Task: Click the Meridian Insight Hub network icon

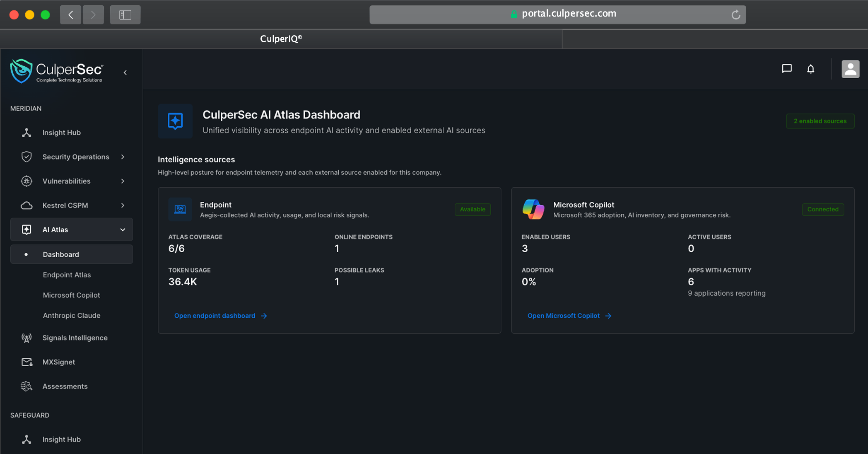Action: pyautogui.click(x=27, y=133)
